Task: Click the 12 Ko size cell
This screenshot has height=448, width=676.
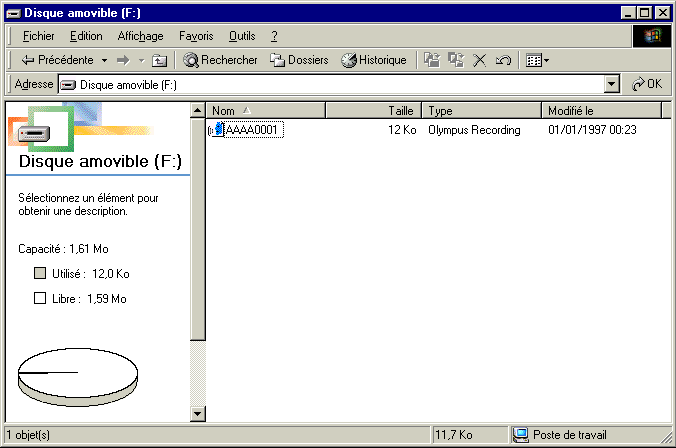Action: pos(402,130)
